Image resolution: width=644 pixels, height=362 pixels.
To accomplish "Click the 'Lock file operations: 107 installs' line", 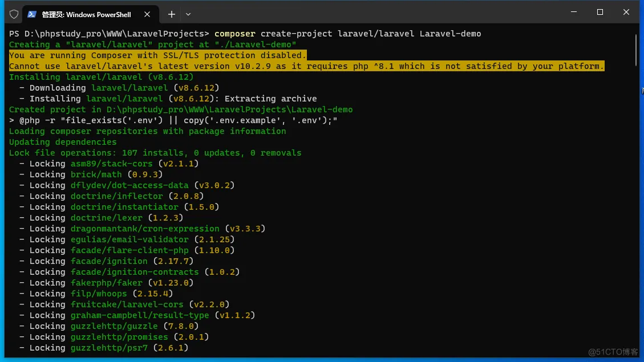I will tap(155, 153).
